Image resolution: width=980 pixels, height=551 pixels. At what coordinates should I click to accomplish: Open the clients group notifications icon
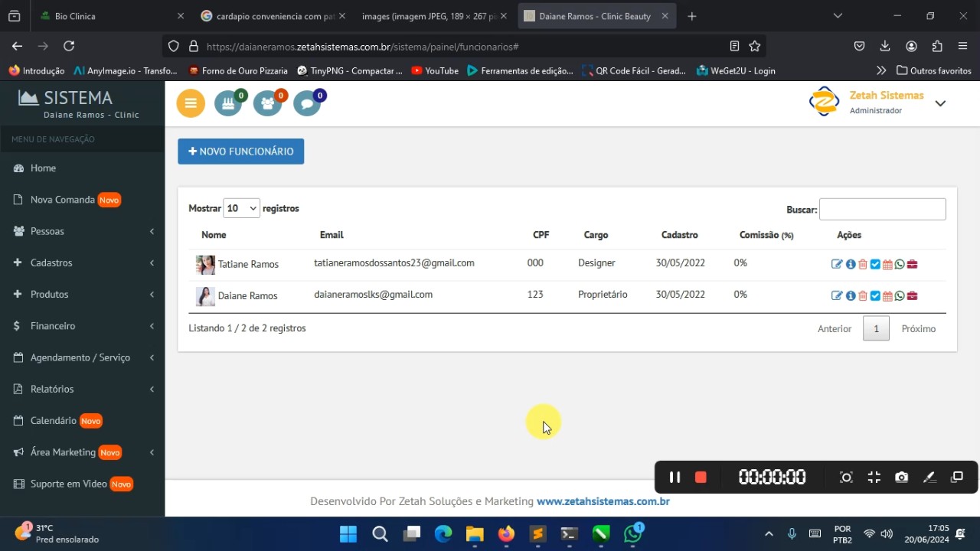point(268,103)
